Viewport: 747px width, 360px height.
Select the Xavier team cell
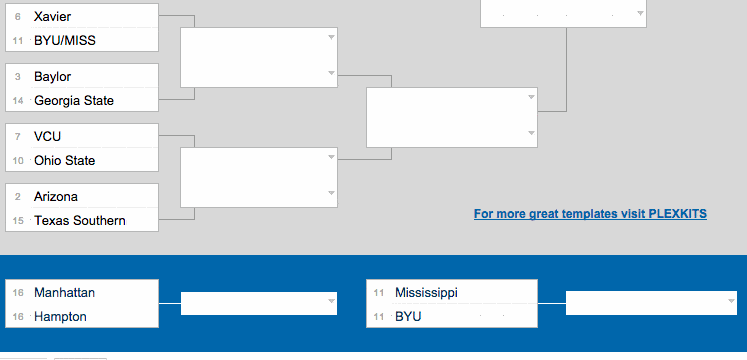(82, 16)
